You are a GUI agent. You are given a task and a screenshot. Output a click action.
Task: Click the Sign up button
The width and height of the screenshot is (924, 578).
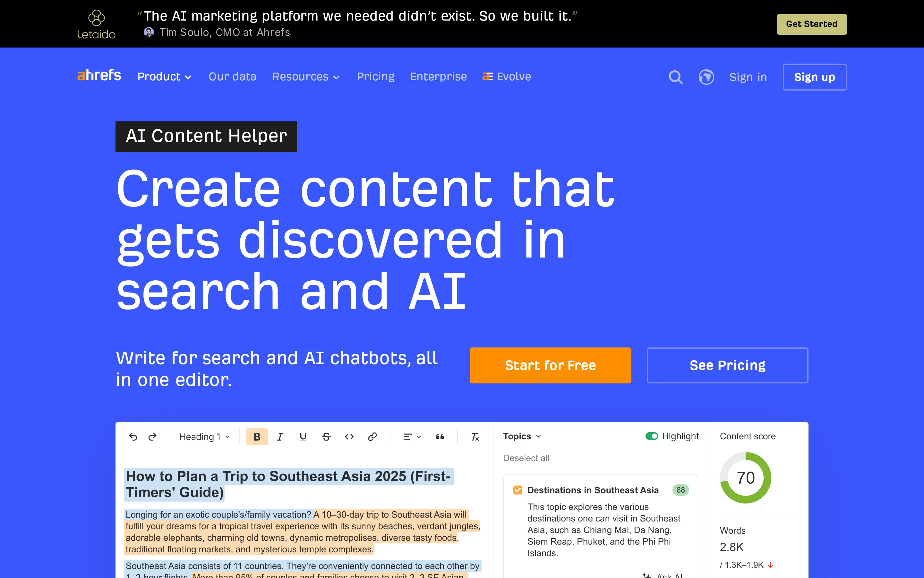click(x=814, y=77)
